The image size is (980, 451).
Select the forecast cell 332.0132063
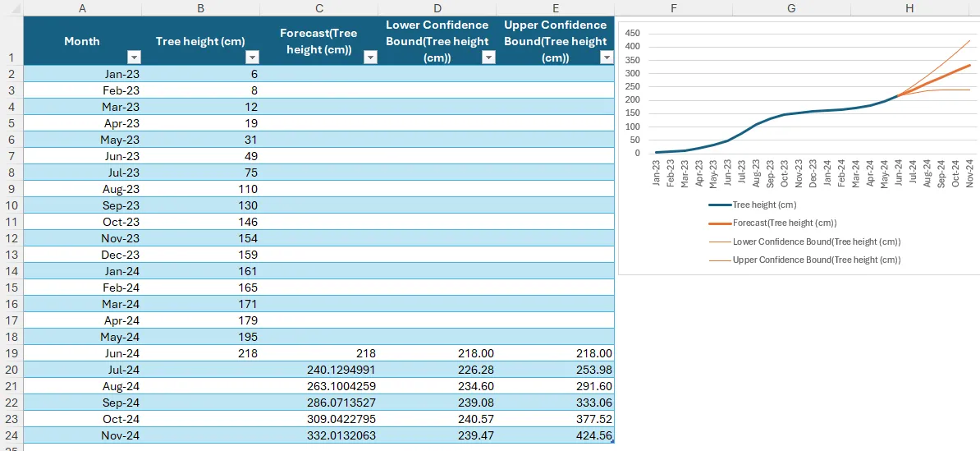pyautogui.click(x=319, y=435)
